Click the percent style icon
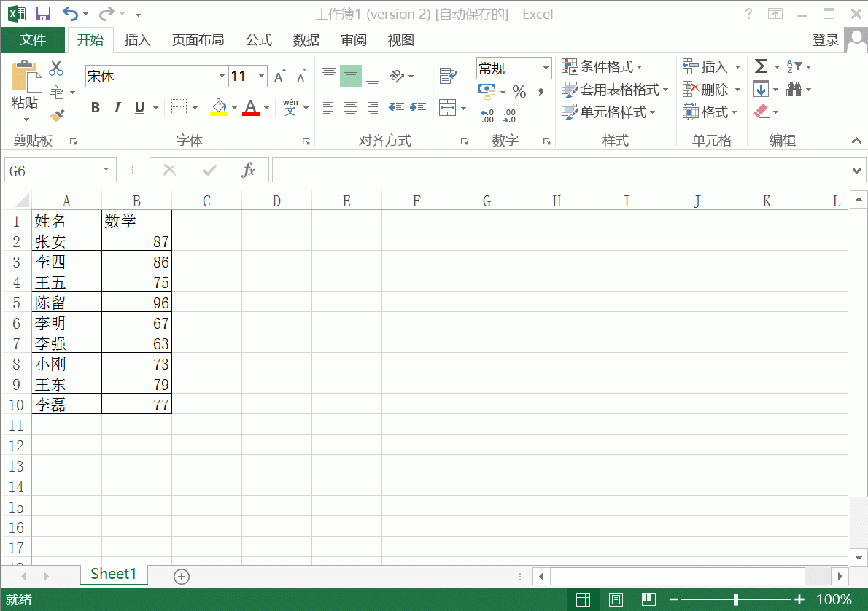The height and width of the screenshot is (611, 868). coord(520,91)
